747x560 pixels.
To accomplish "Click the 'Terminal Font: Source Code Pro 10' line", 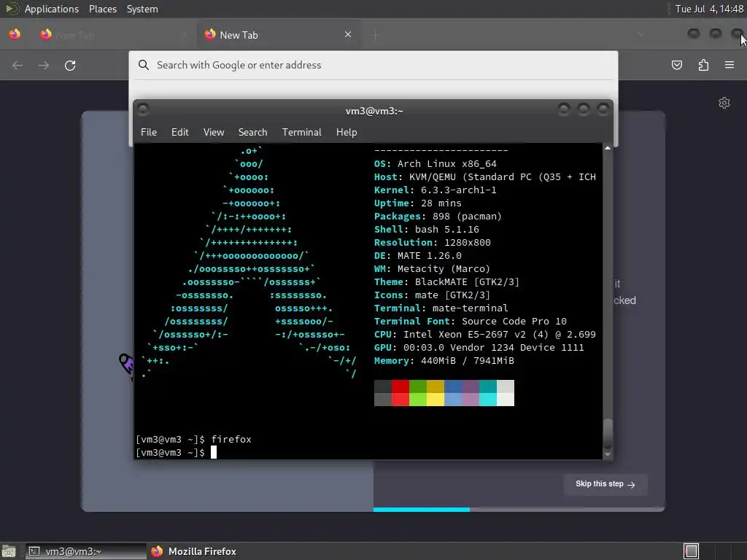I will 471,322.
